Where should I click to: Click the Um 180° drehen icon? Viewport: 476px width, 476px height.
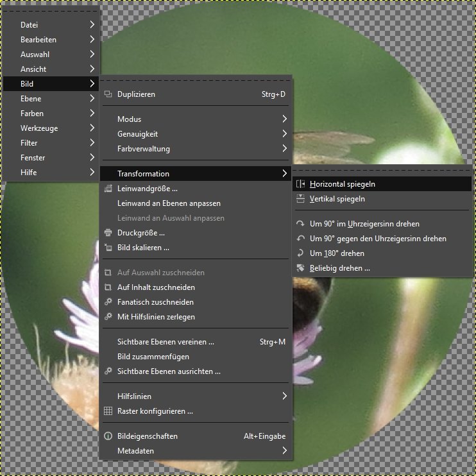(x=300, y=253)
